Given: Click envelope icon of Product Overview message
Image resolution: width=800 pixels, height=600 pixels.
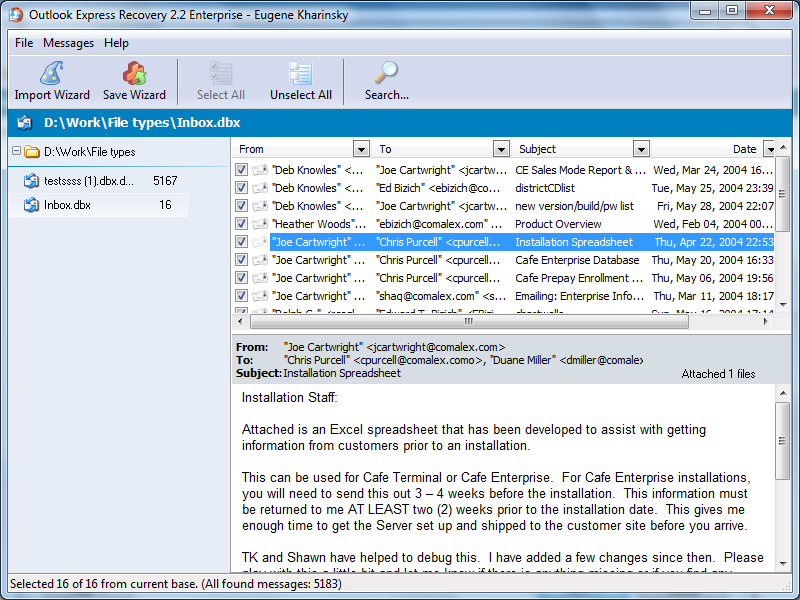Looking at the screenshot, I should pyautogui.click(x=260, y=224).
